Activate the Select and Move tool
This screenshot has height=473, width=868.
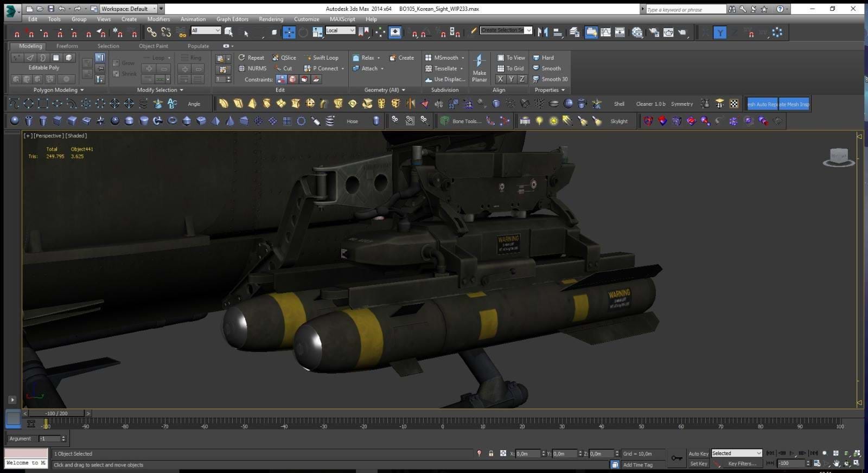(289, 32)
